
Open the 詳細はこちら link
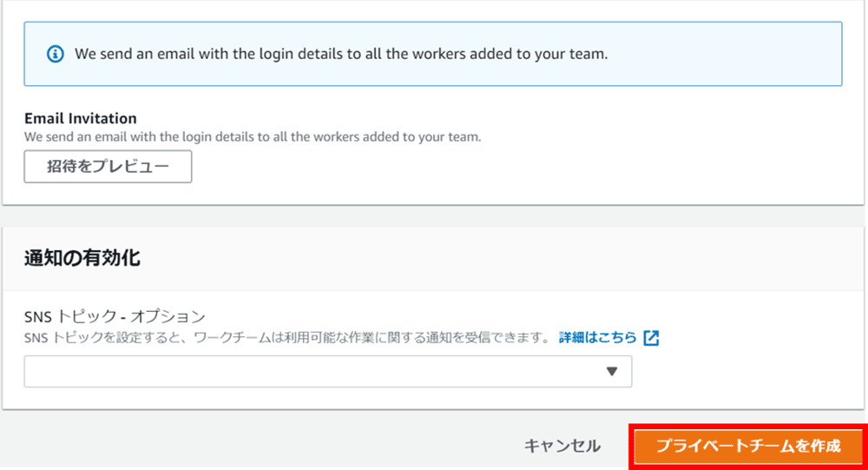[x=597, y=338]
